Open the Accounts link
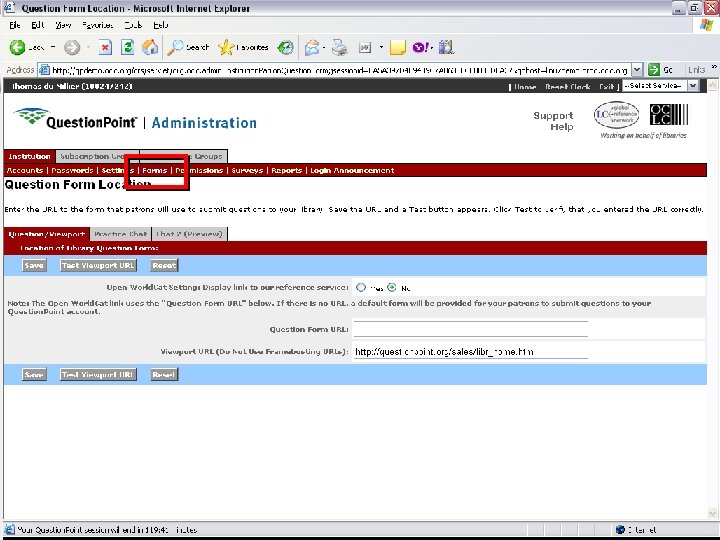This screenshot has width=720, height=540. point(25,170)
